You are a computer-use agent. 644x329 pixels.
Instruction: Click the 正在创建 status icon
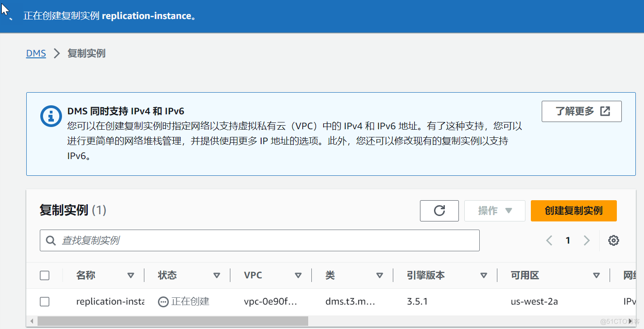(x=163, y=302)
